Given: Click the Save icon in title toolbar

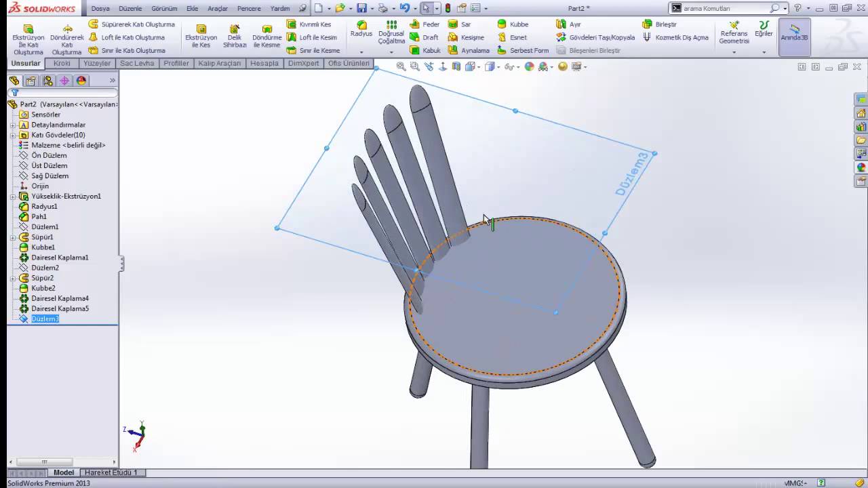Looking at the screenshot, I should [x=361, y=8].
